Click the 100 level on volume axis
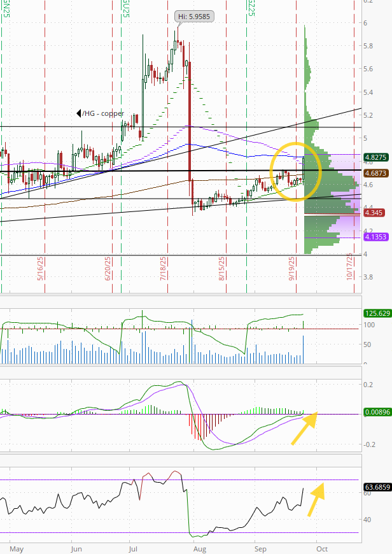This screenshot has width=392, height=554. coord(369,325)
